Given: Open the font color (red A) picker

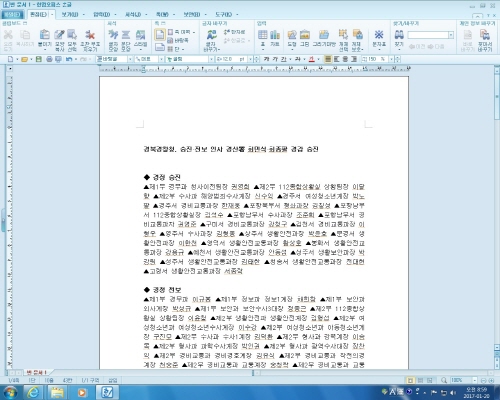Looking at the screenshot, I should (311, 59).
